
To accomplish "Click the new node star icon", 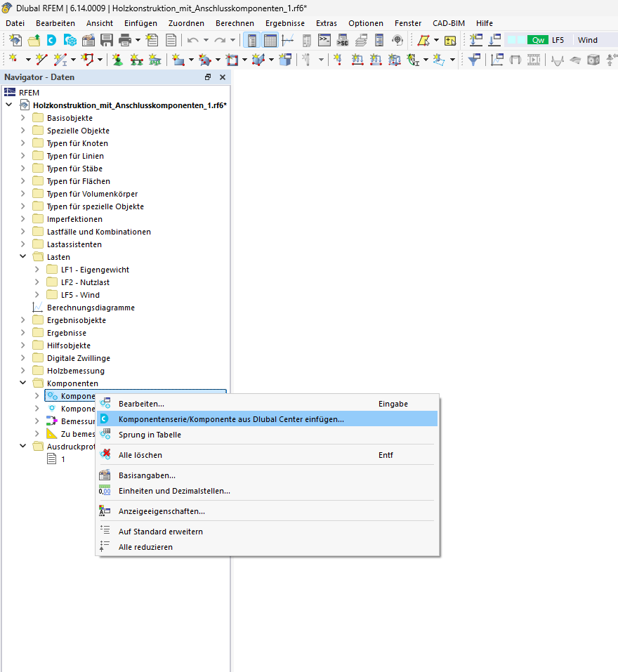I will [x=13, y=59].
